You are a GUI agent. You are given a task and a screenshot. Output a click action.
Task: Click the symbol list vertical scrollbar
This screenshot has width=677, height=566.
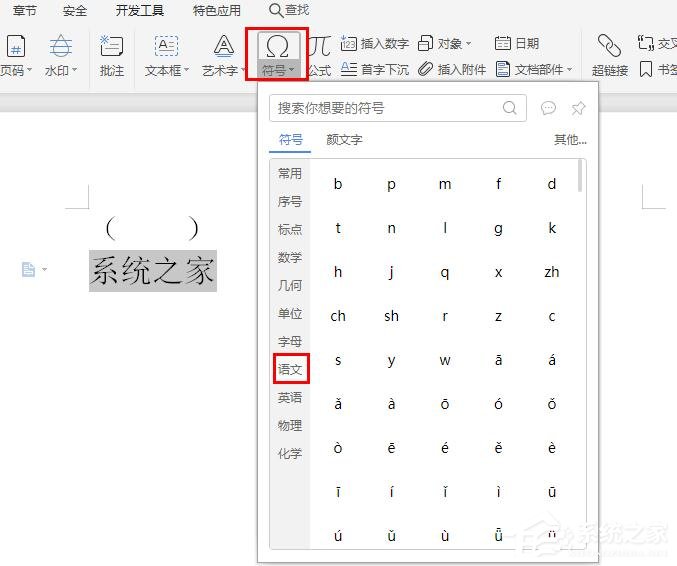point(580,176)
